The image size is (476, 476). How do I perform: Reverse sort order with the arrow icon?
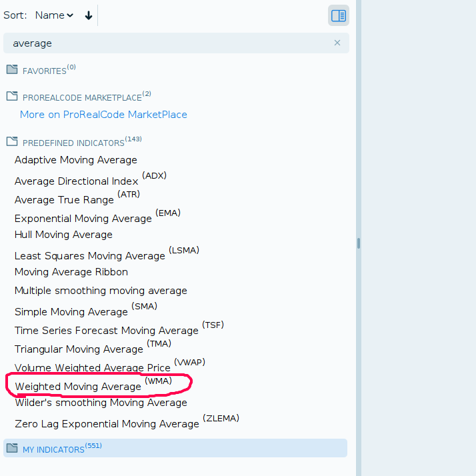click(89, 15)
